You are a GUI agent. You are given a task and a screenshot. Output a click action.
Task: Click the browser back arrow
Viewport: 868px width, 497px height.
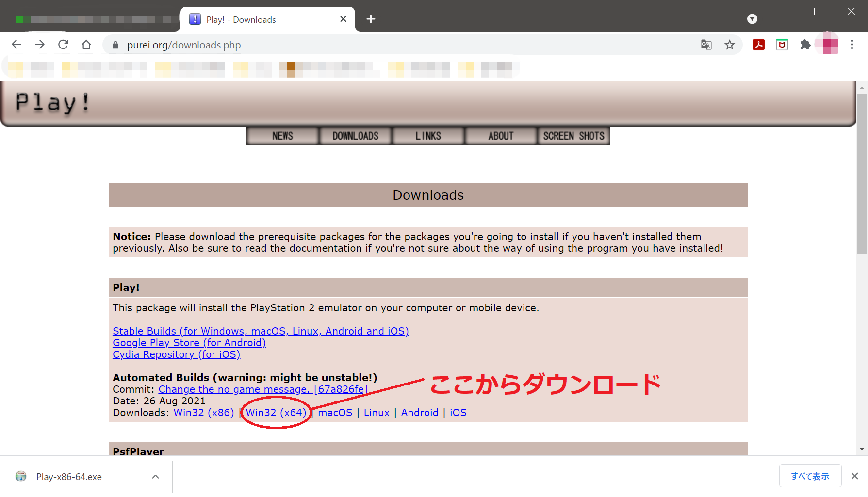(x=16, y=45)
